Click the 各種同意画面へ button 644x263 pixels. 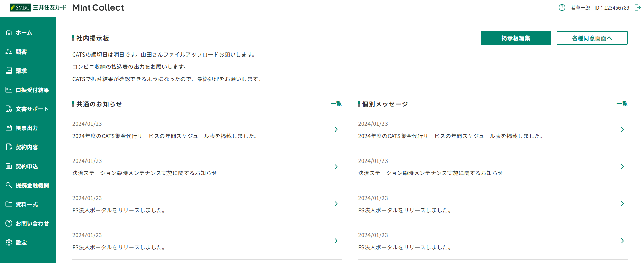tap(592, 38)
